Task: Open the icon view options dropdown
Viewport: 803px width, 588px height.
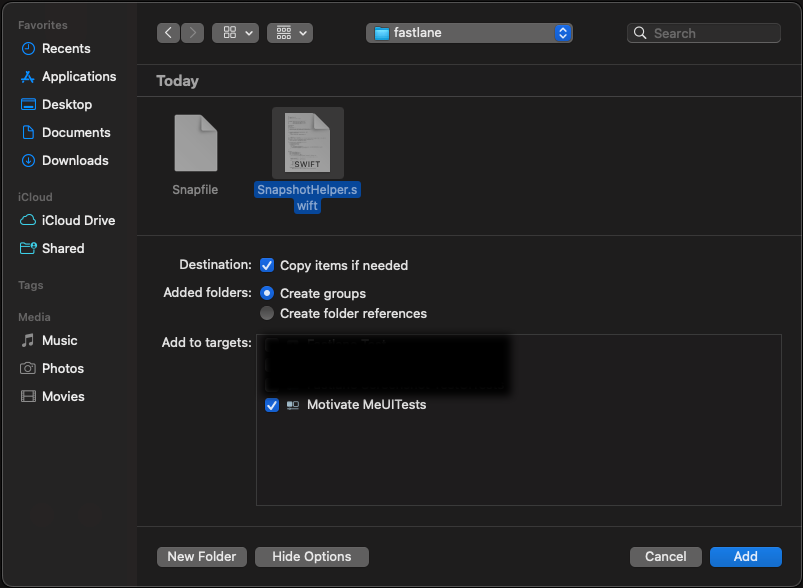Action: (234, 32)
